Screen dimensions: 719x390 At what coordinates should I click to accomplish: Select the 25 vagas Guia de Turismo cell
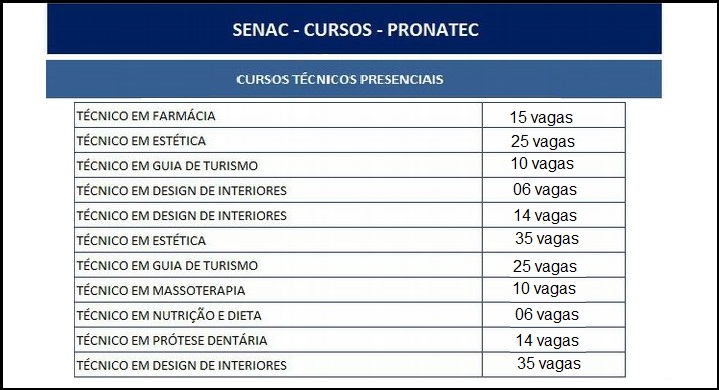554,265
